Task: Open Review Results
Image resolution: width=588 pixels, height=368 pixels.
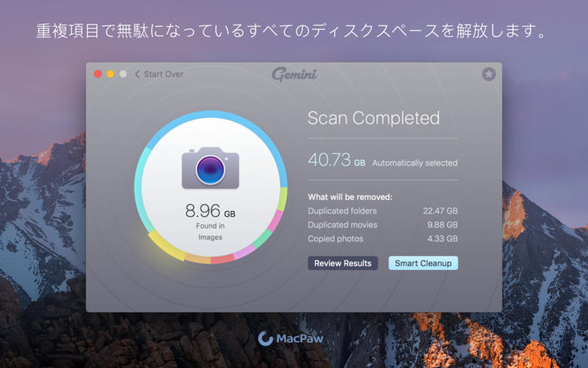Action: (343, 263)
